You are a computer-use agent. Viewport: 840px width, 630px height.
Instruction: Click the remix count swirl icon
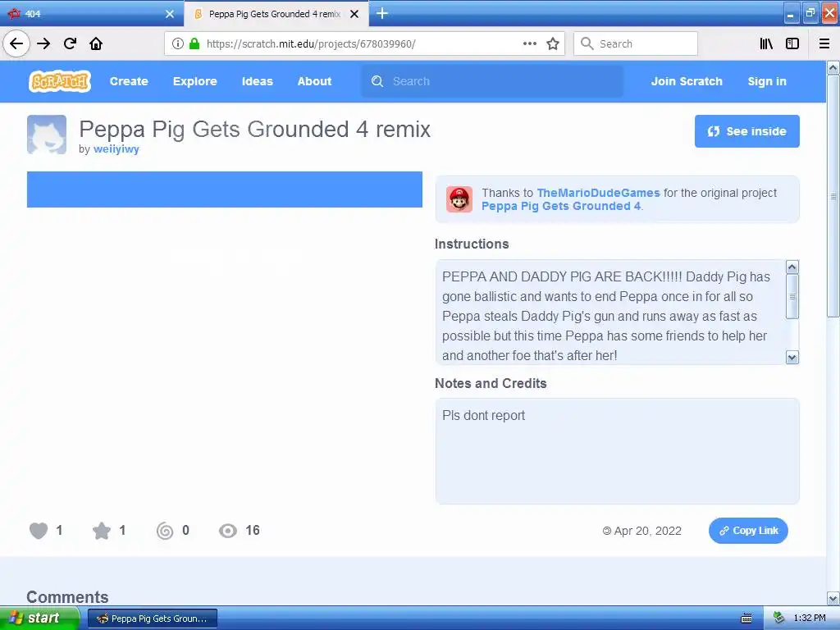pos(165,531)
